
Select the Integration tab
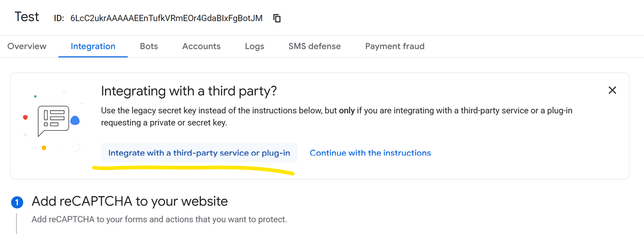pos(93,46)
